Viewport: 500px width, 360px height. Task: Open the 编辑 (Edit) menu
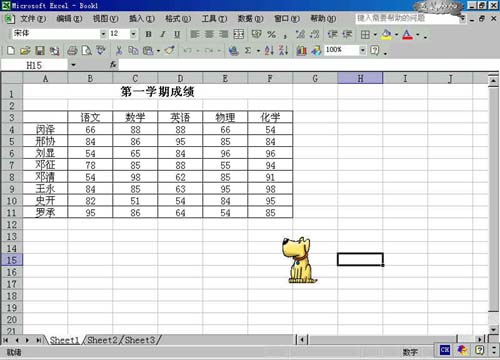[69, 19]
